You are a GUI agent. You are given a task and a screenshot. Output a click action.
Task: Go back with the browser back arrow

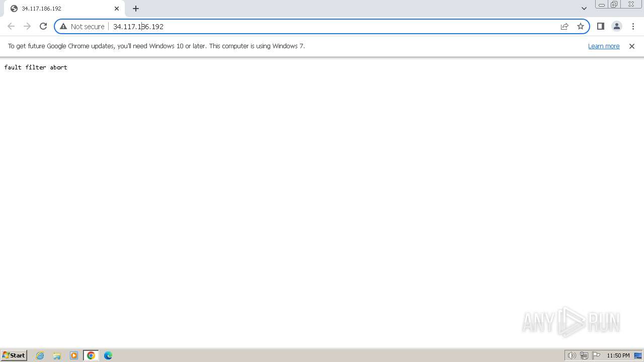(x=11, y=26)
